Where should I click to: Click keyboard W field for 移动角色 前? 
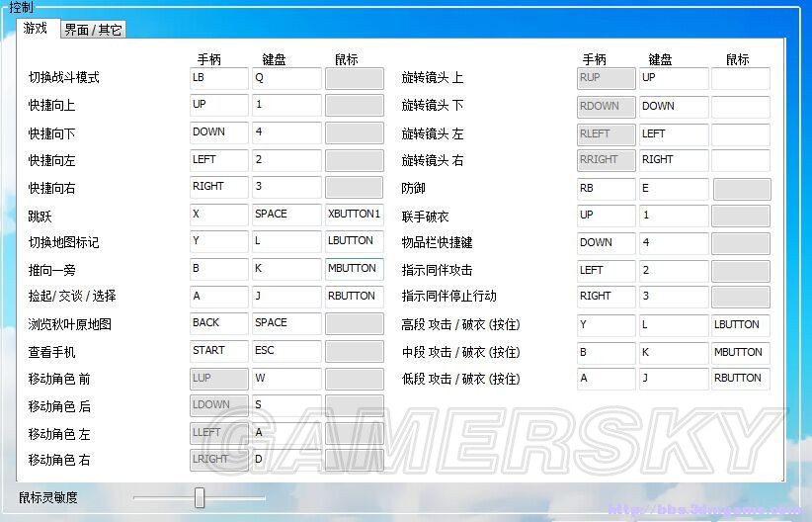pos(286,379)
